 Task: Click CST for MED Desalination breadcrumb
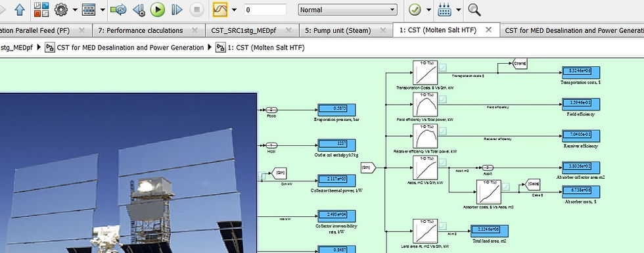(130, 47)
